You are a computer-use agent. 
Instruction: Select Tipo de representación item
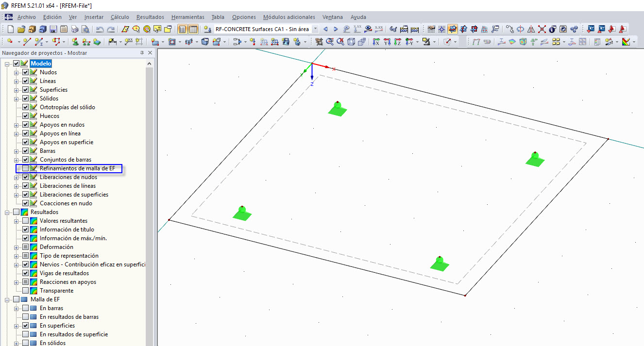[x=69, y=256]
